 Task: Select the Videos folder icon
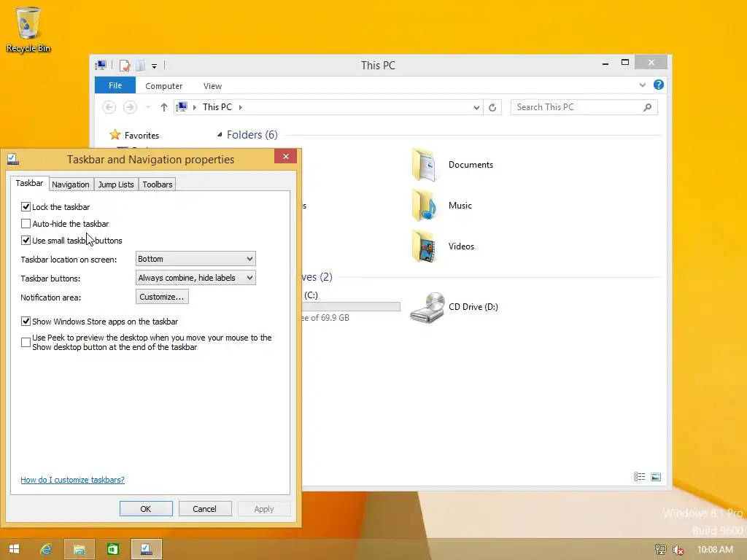click(x=424, y=246)
